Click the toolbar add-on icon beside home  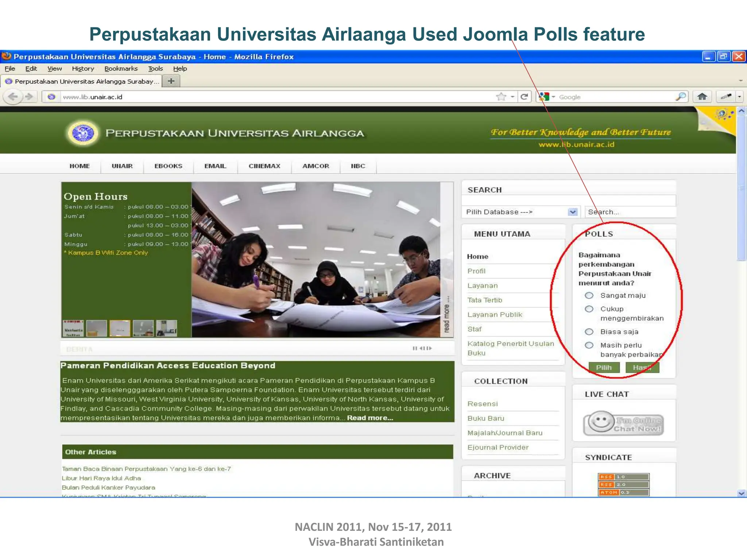point(725,97)
